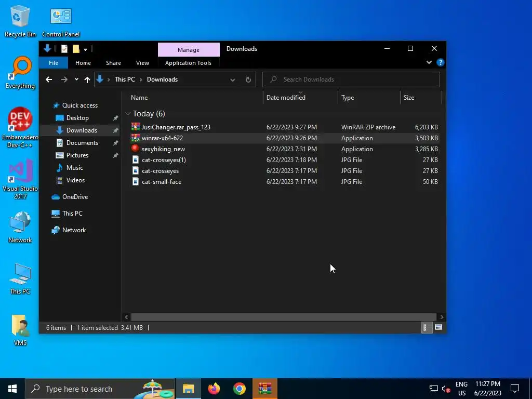The image size is (532, 399).
Task: Select the cat-crosseyes JPG file
Action: pyautogui.click(x=284, y=170)
